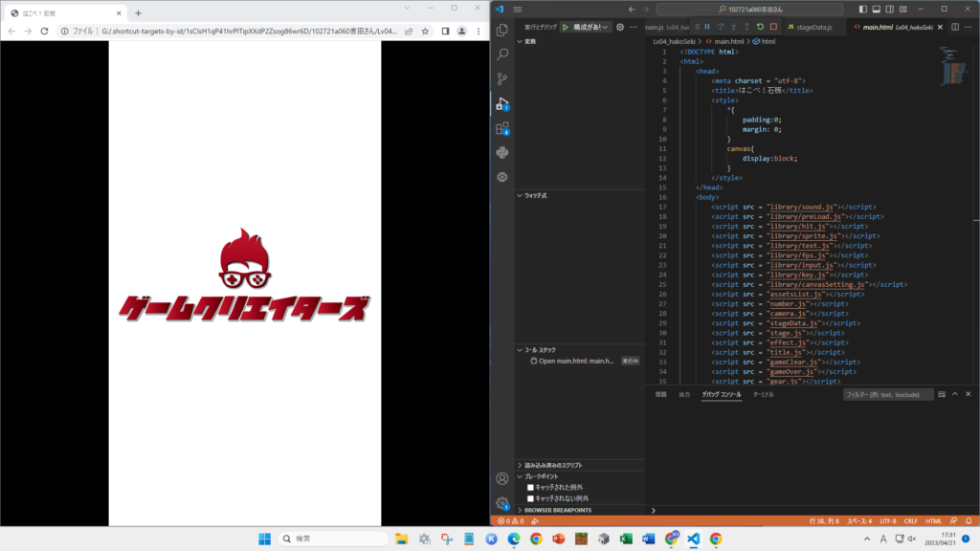Toggle the secondary side bar layout icon
Viewport: 980px width, 551px height.
point(889,10)
